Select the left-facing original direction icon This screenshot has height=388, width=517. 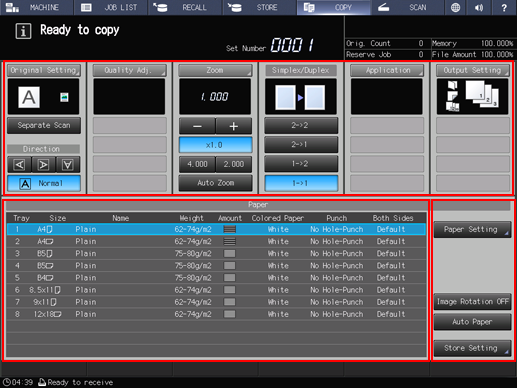click(x=20, y=164)
